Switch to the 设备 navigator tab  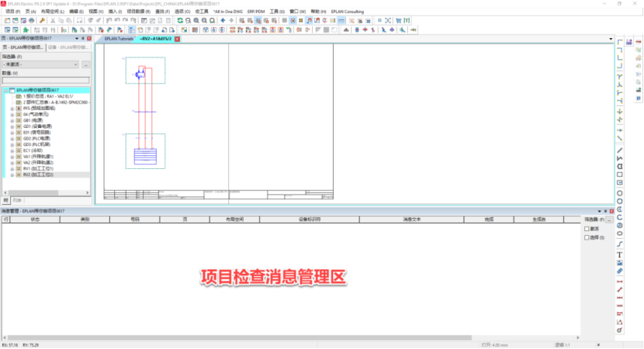(68, 47)
